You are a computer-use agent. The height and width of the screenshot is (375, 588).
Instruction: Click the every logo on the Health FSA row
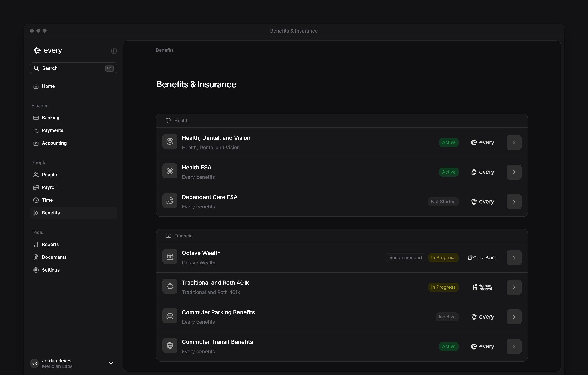(482, 172)
